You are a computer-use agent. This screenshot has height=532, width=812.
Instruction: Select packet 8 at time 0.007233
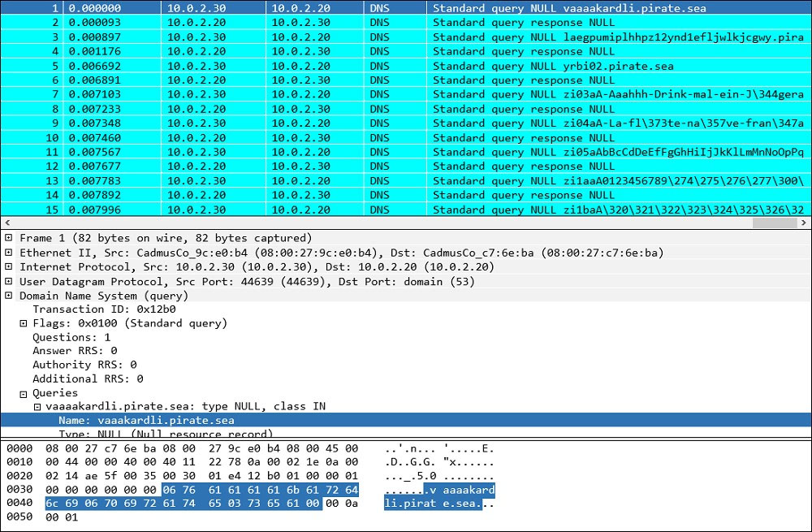tap(406, 109)
